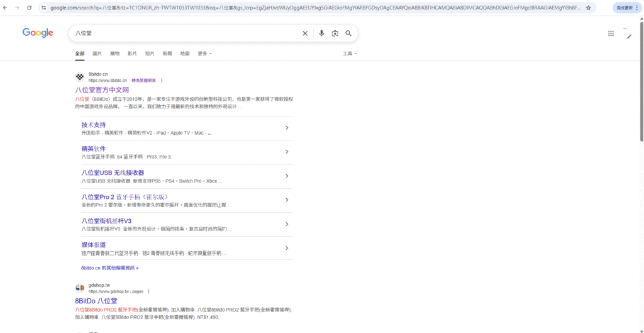This screenshot has width=644, height=333.
Task: Open the 工具 tools dropdown
Action: click(350, 54)
